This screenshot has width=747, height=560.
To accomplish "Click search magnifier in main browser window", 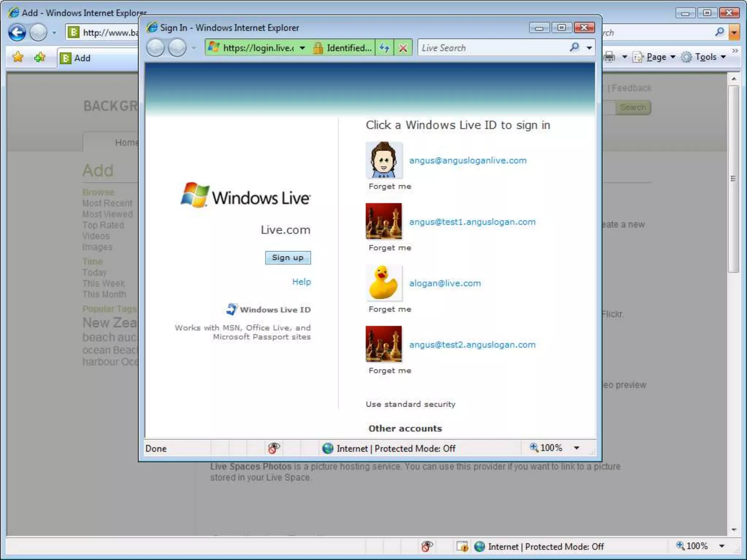I will pyautogui.click(x=719, y=32).
